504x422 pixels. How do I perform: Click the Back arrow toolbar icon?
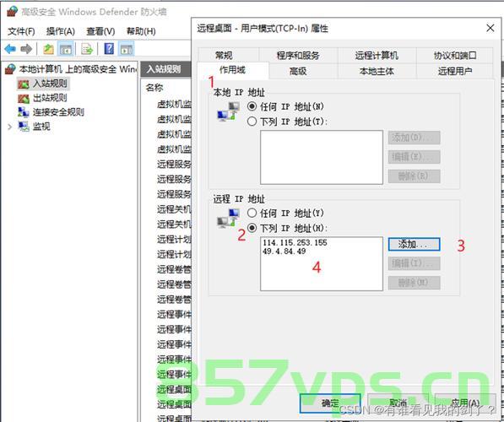[x=10, y=49]
